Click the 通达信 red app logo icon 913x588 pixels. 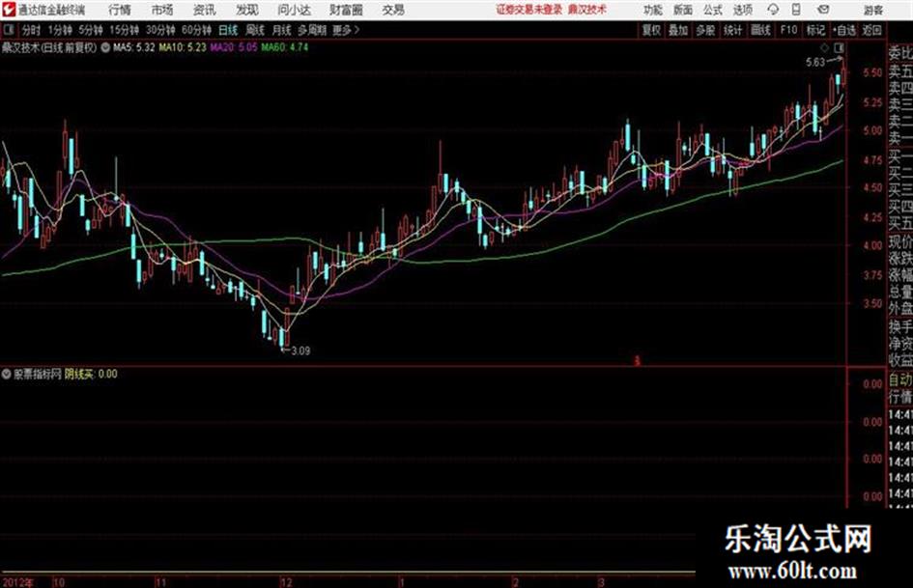pyautogui.click(x=8, y=10)
